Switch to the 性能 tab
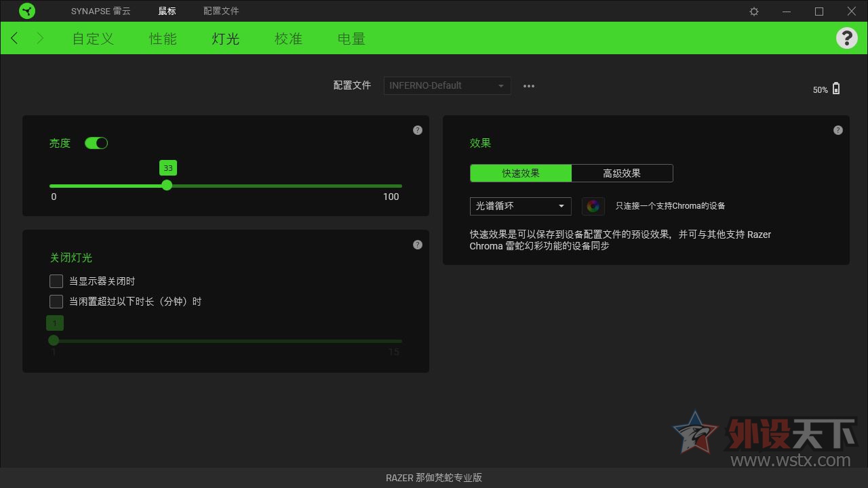The width and height of the screenshot is (868, 488). (x=163, y=39)
